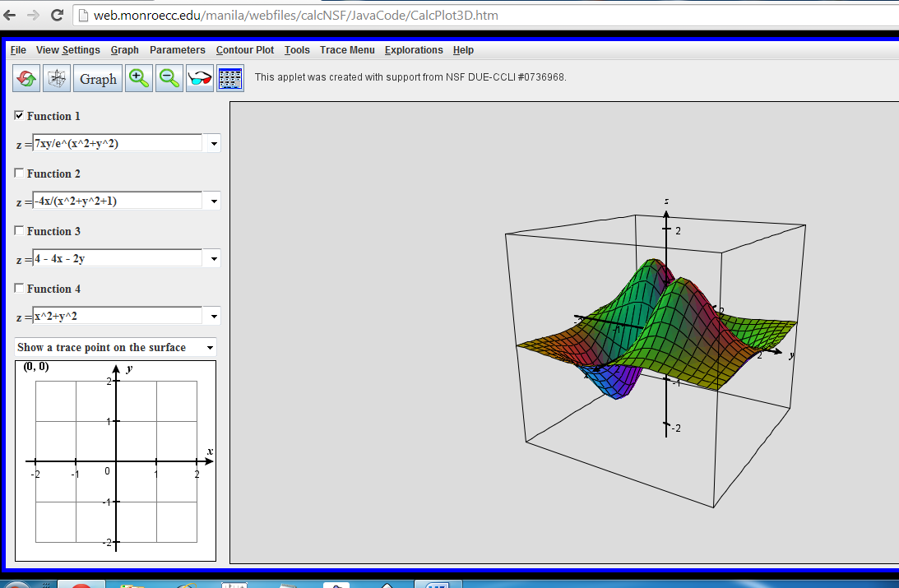
Task: Select the Zoom Out magnifier tool
Action: [169, 77]
